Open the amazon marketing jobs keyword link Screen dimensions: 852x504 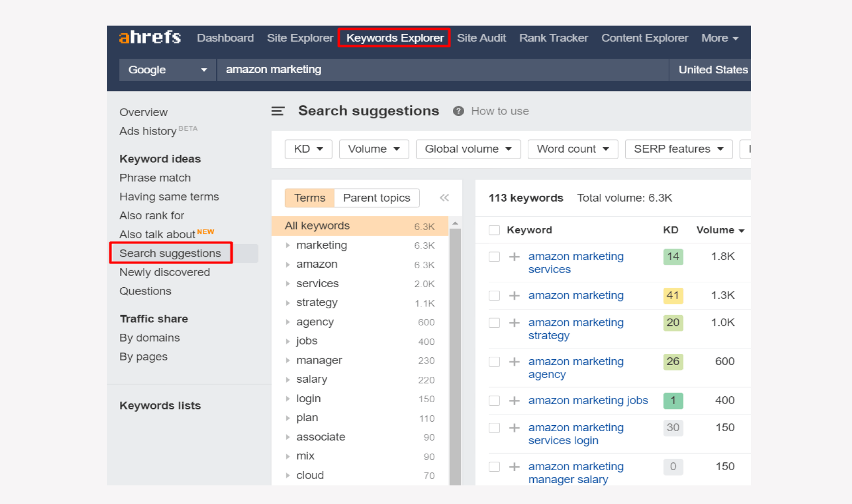pos(588,400)
